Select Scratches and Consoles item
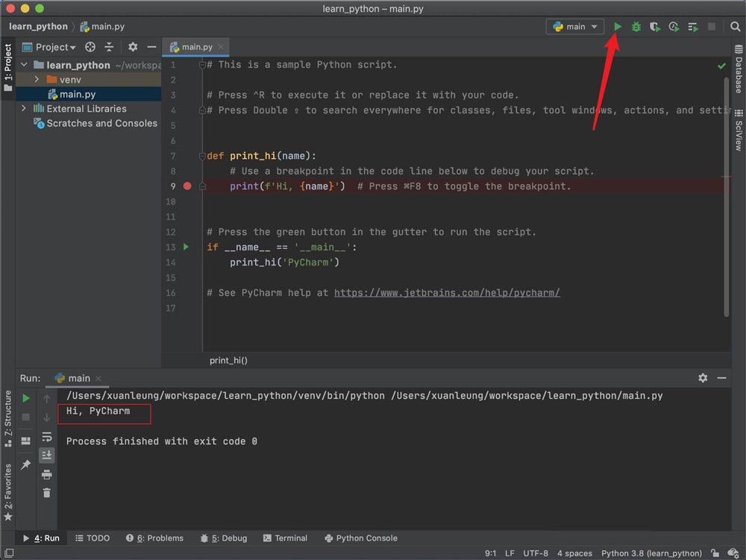This screenshot has height=560, width=746. (95, 123)
